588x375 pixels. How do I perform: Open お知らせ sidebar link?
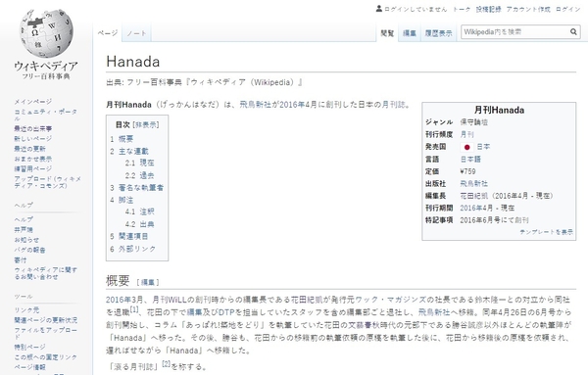[26, 239]
